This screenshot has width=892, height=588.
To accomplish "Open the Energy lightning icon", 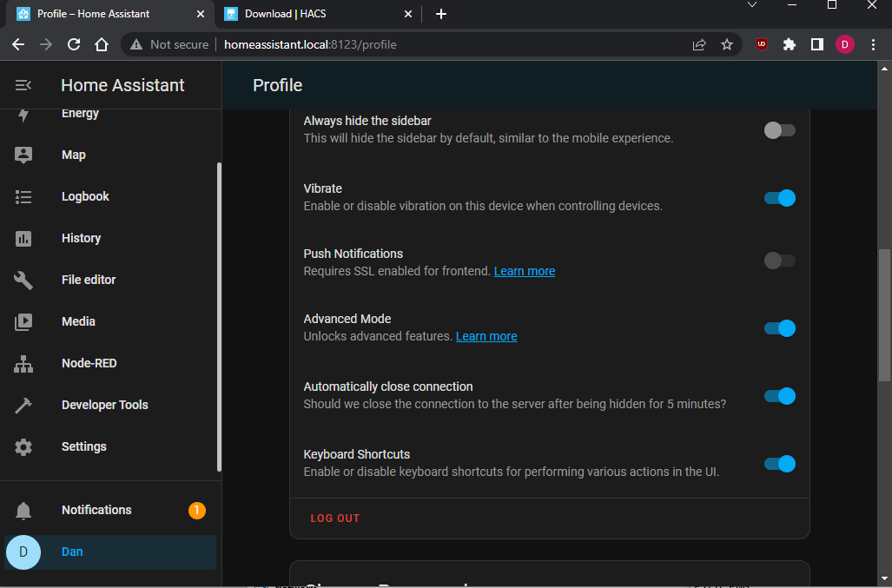I will (23, 115).
